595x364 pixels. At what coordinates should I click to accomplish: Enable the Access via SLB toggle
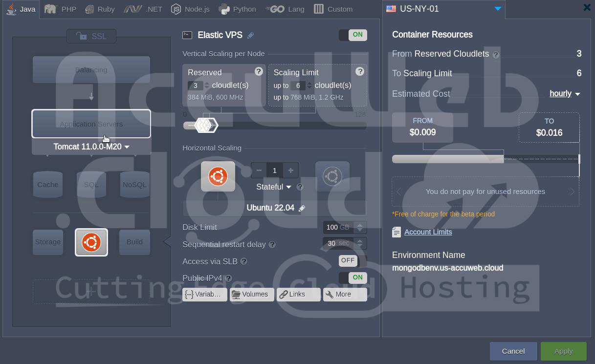(353, 261)
